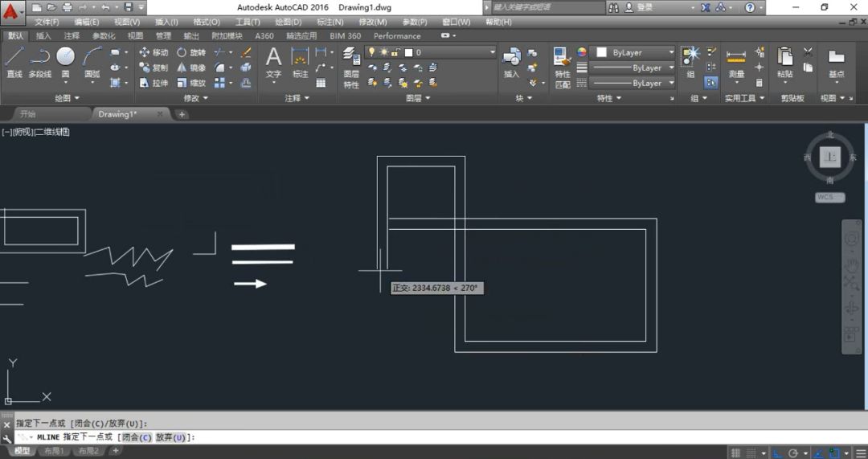Open the quick calculator icon

pyautogui.click(x=759, y=83)
